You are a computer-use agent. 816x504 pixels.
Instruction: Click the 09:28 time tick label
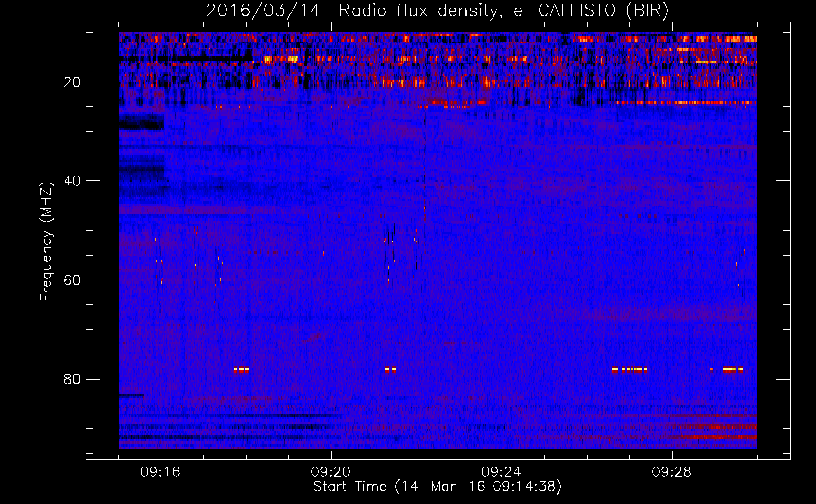tap(672, 472)
